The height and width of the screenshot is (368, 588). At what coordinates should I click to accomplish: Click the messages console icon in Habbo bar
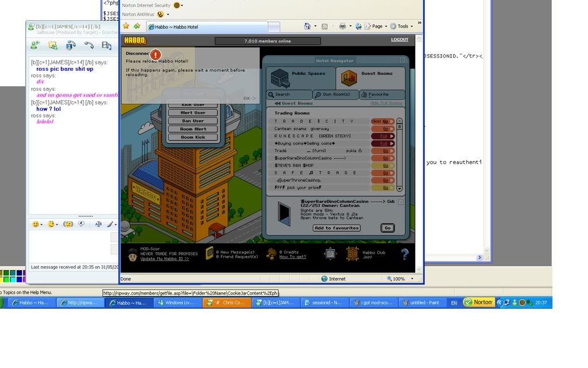click(210, 254)
